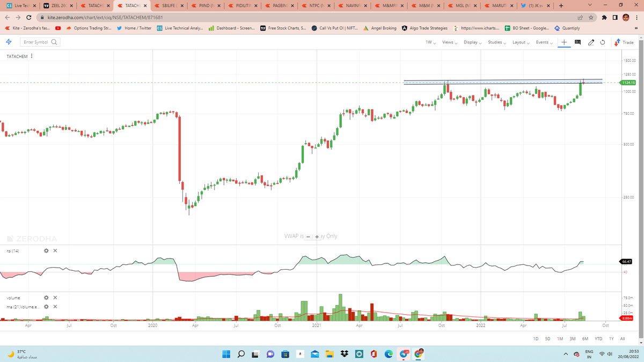Open the Windows Start menu
Screen dimensions: 644x362
pos(226,354)
